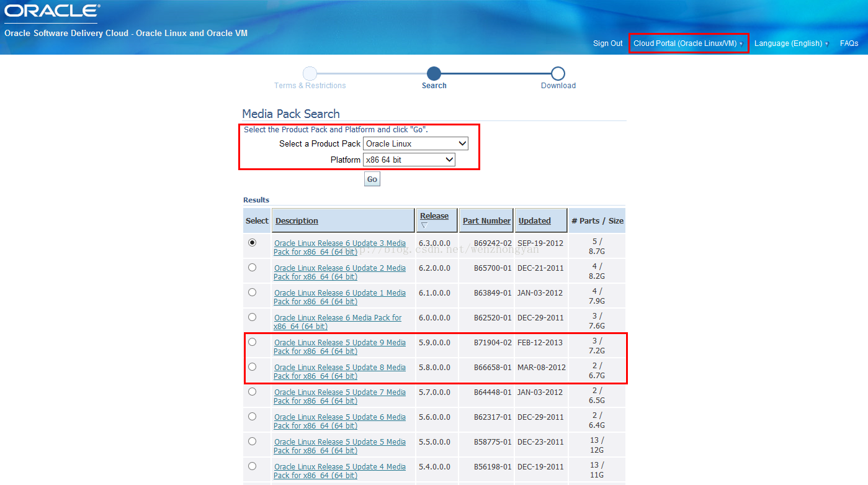Screen dimensions: 868x485
Task: Click the Terms & Restrictions step label
Action: 310,86
